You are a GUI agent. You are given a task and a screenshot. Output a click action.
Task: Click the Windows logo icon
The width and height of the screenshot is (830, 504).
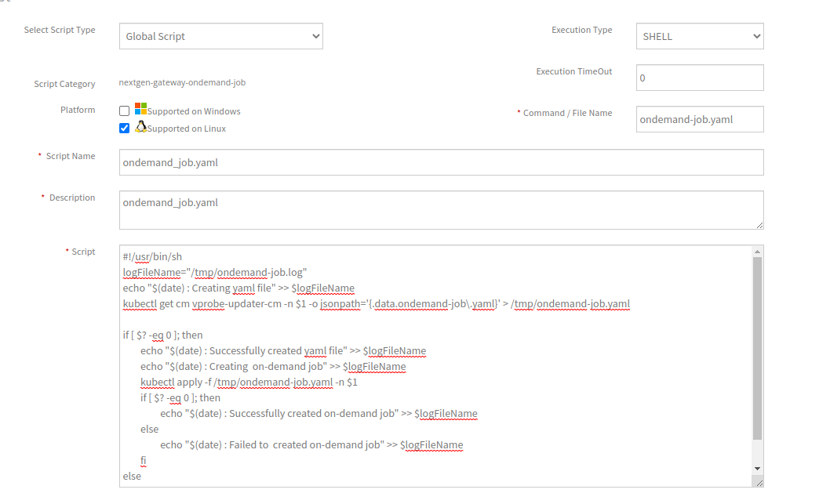pyautogui.click(x=140, y=110)
